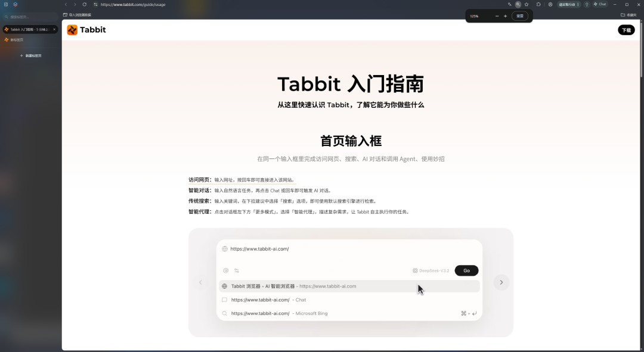Click the ⌘ + ↵ shortcut hint
Screen dimensions: 644x352
click(469, 313)
